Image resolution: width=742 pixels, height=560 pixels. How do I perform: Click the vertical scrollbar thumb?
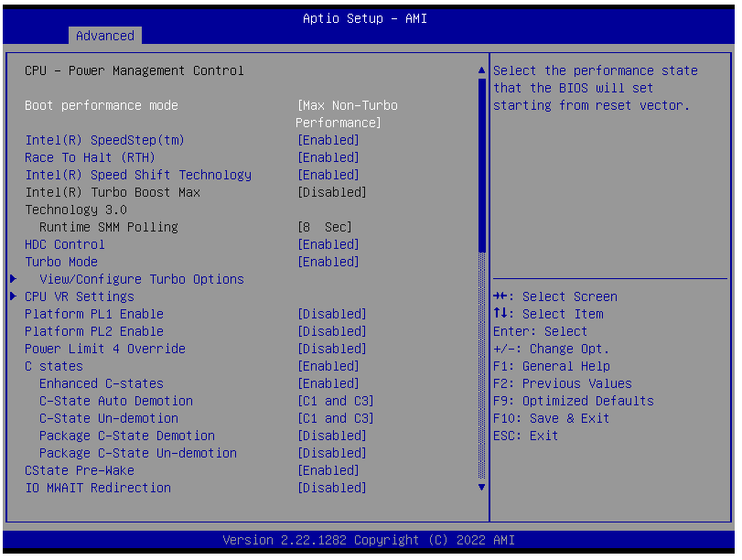pyautogui.click(x=482, y=165)
